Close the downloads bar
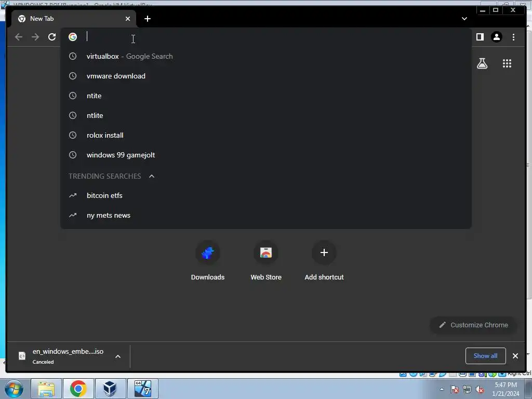532x399 pixels. coord(515,355)
